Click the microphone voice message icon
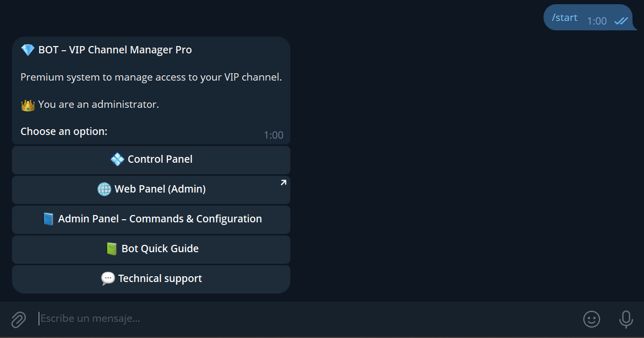This screenshot has height=338, width=644. point(626,319)
